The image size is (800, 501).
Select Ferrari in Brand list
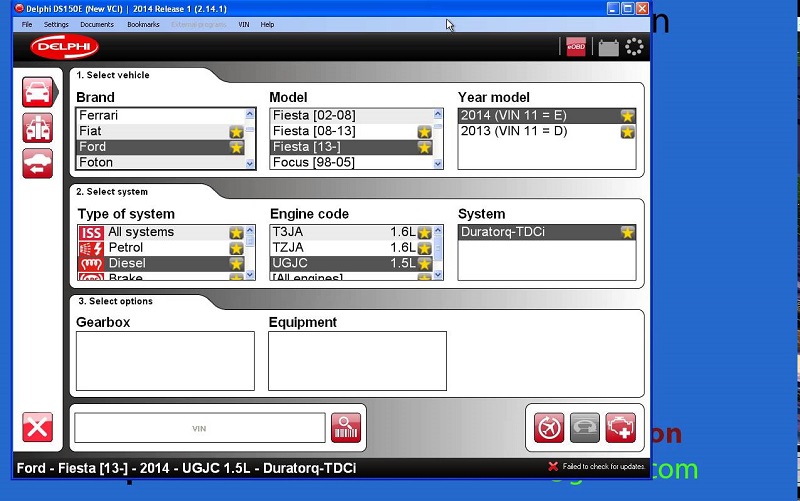pyautogui.click(x=161, y=116)
